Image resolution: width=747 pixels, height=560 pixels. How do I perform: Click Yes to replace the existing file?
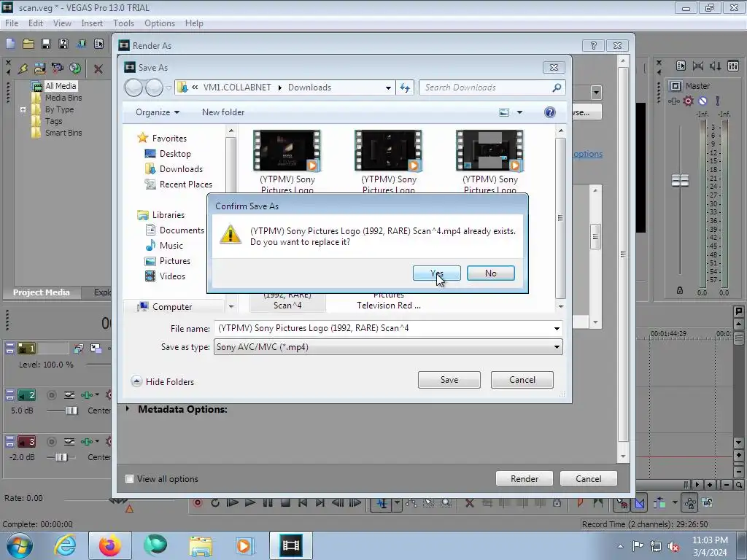[x=436, y=273]
